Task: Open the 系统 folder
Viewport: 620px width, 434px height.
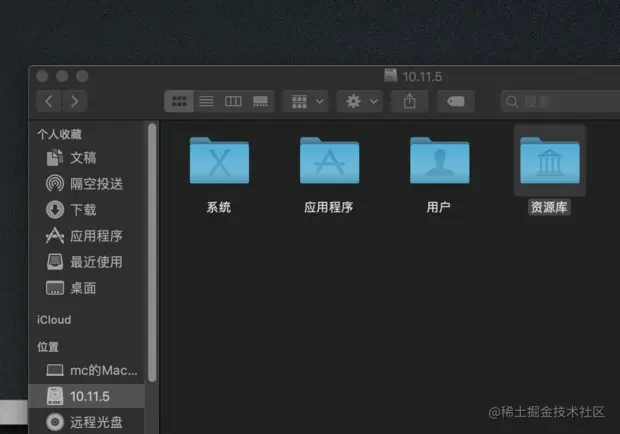Action: tap(219, 160)
